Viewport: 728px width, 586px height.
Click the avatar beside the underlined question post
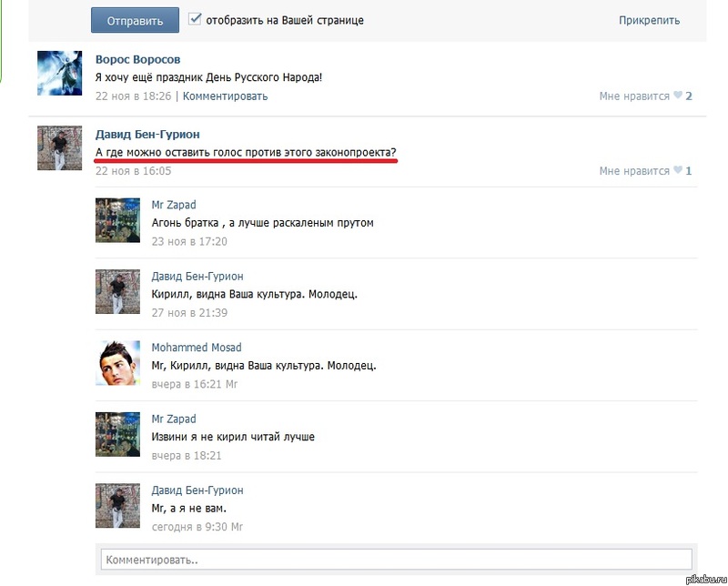tap(60, 147)
